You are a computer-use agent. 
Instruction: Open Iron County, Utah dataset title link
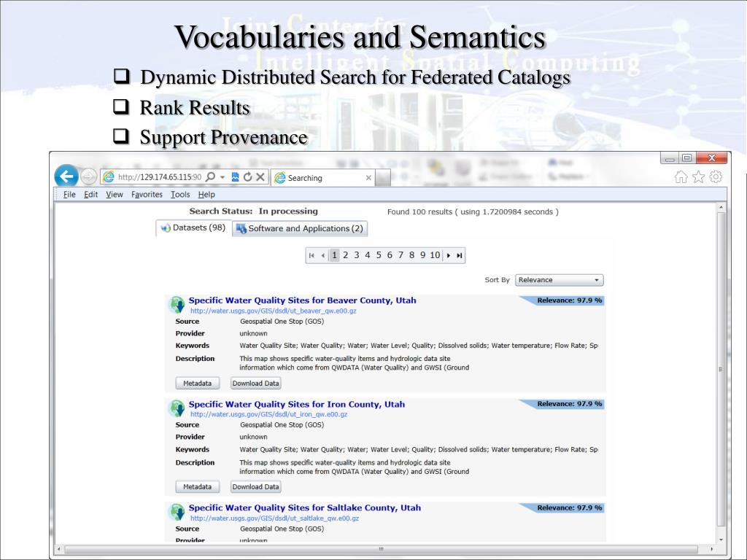pos(296,404)
